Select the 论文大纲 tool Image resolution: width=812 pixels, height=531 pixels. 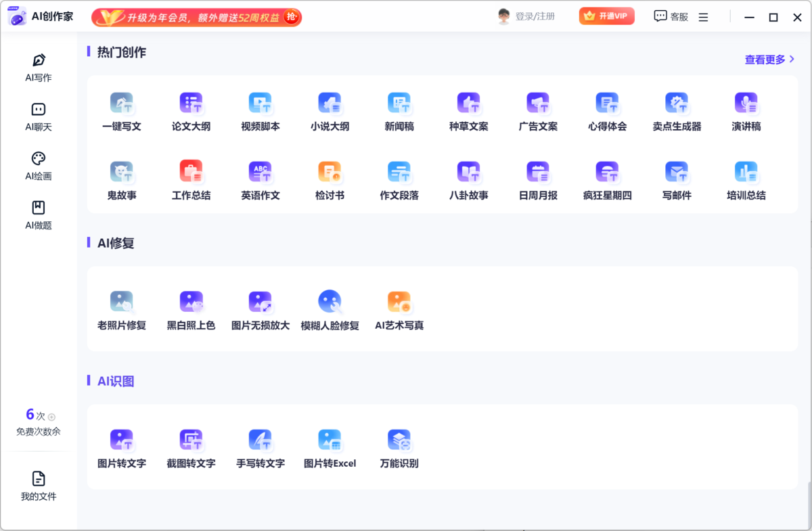click(191, 110)
